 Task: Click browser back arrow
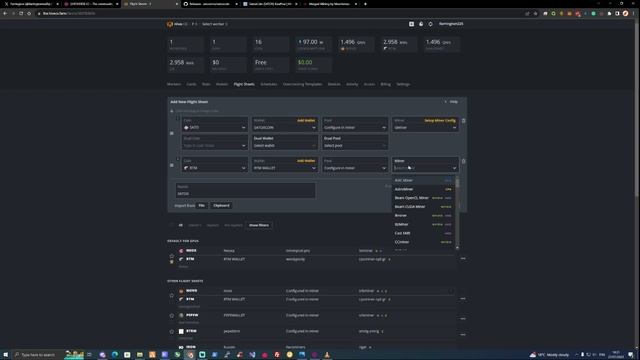(x=5, y=13)
